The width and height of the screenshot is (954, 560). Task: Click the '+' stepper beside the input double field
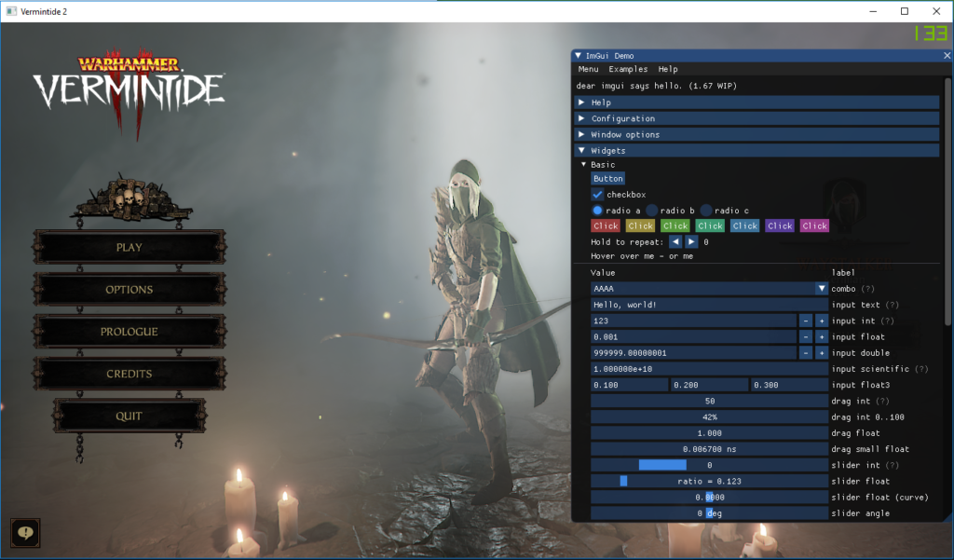pyautogui.click(x=819, y=352)
